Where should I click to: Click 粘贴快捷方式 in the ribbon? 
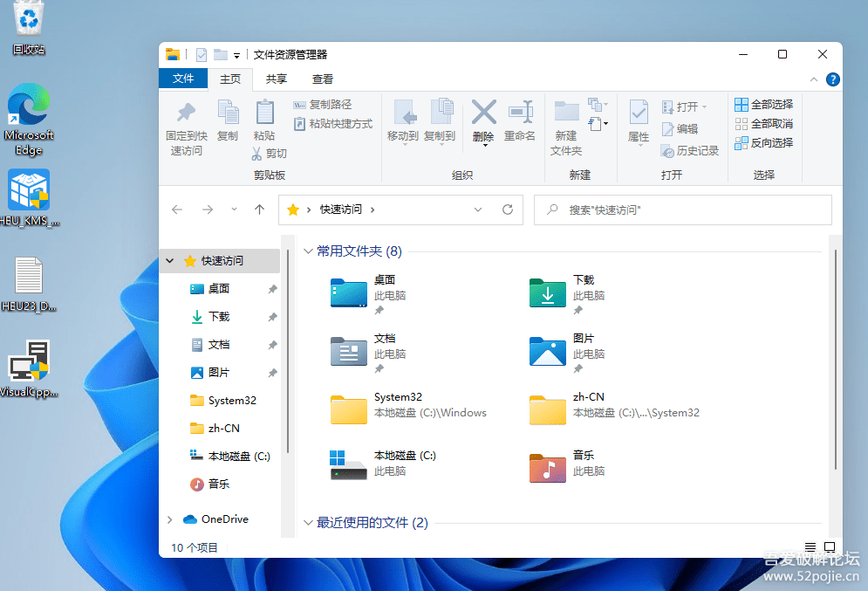(x=332, y=123)
